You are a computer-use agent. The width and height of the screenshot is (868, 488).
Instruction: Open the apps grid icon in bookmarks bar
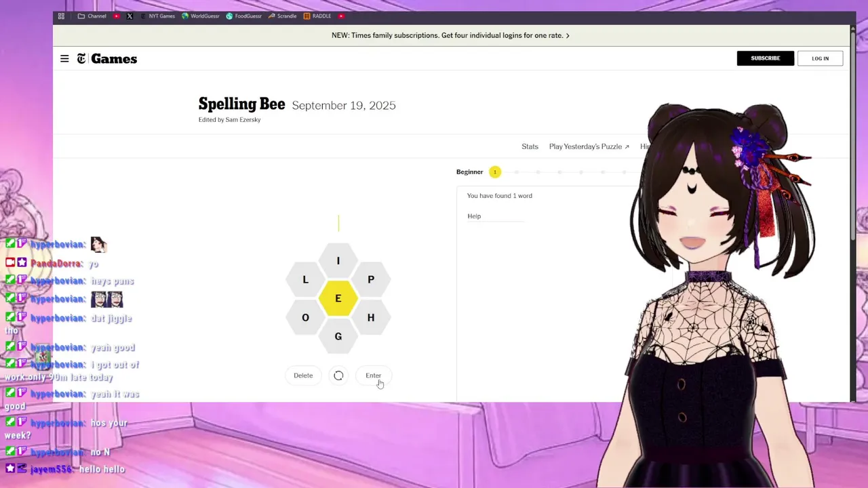[x=61, y=16]
